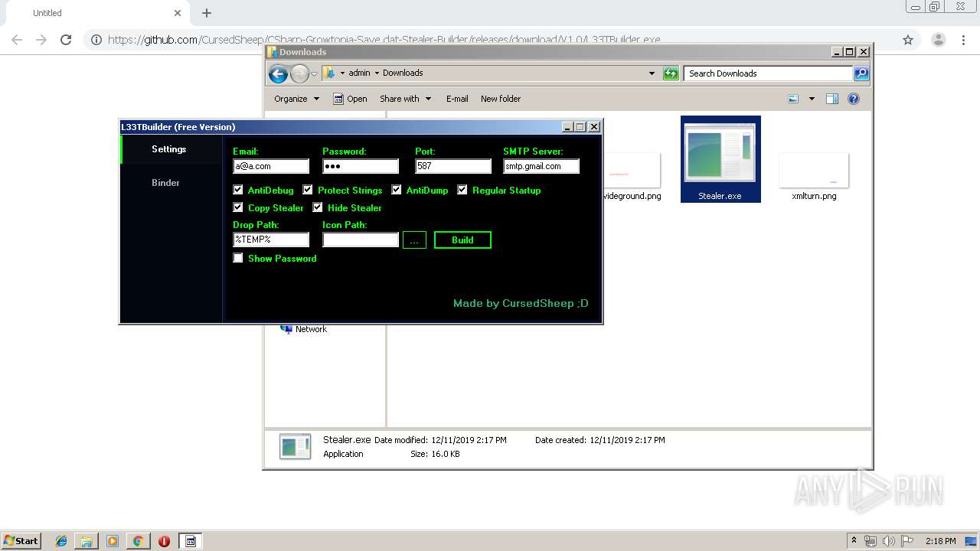View site information icon in address bar
The height and width of the screenshot is (551, 980).
(96, 40)
